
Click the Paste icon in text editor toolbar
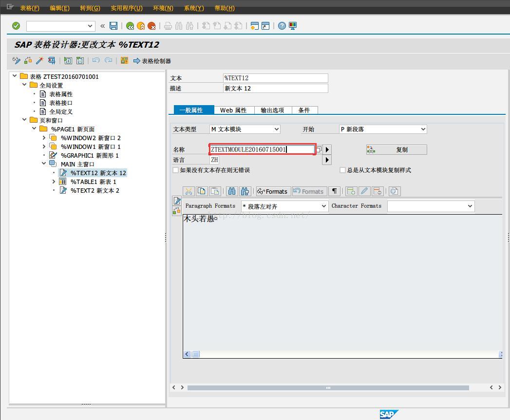[x=215, y=191]
